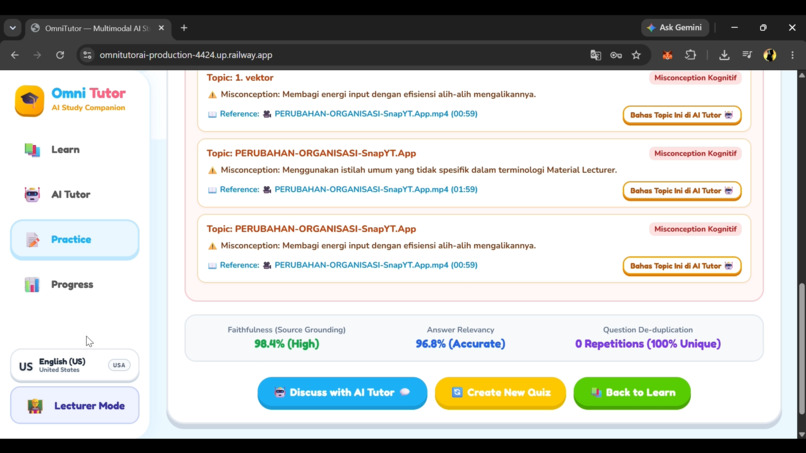Click Bahas Topic button for 01:59 reference card

click(682, 191)
